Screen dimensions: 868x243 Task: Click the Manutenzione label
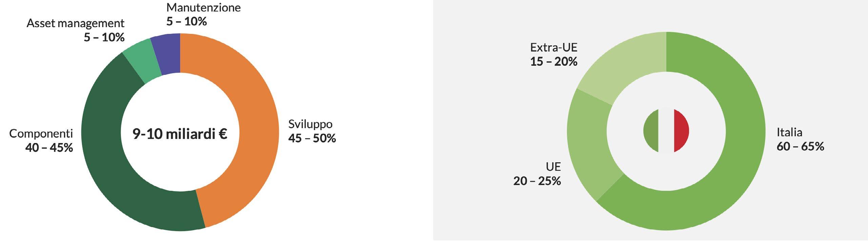[x=203, y=7]
